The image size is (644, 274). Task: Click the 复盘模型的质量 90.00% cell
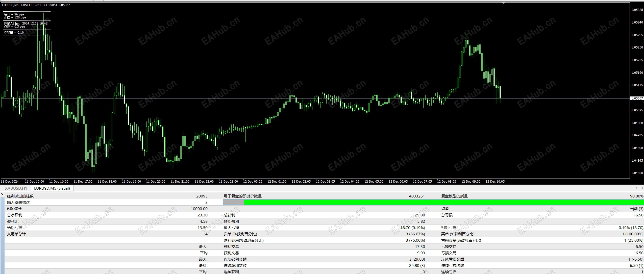click(636, 196)
